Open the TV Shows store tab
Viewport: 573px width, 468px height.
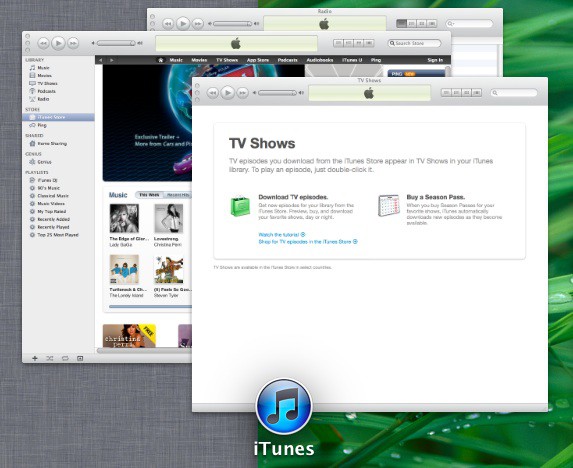[x=227, y=60]
